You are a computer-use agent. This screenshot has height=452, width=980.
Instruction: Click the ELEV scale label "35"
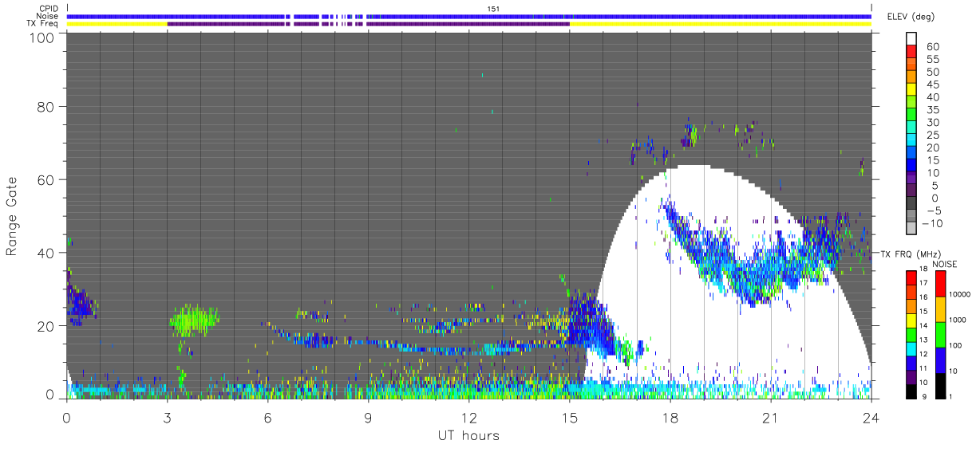pos(932,110)
